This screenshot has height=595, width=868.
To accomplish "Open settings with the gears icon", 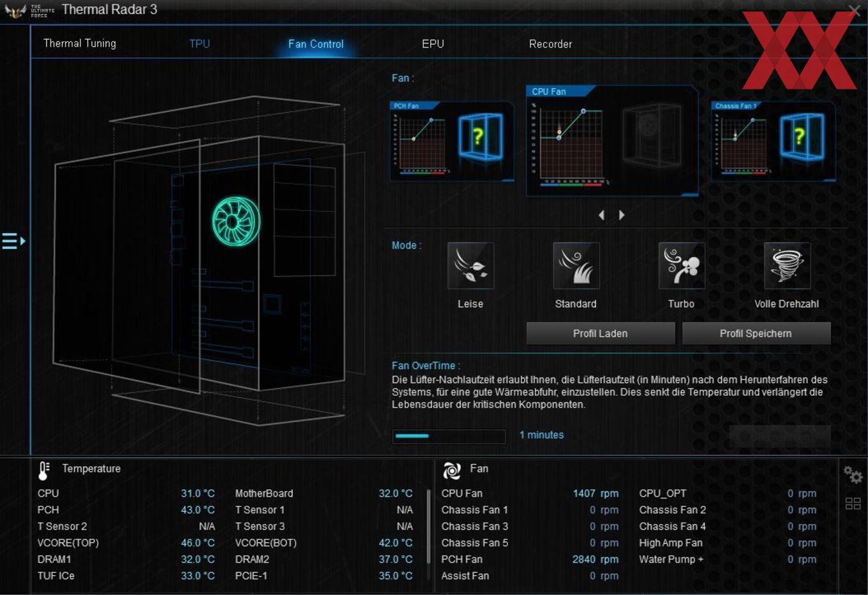I will click(x=853, y=475).
